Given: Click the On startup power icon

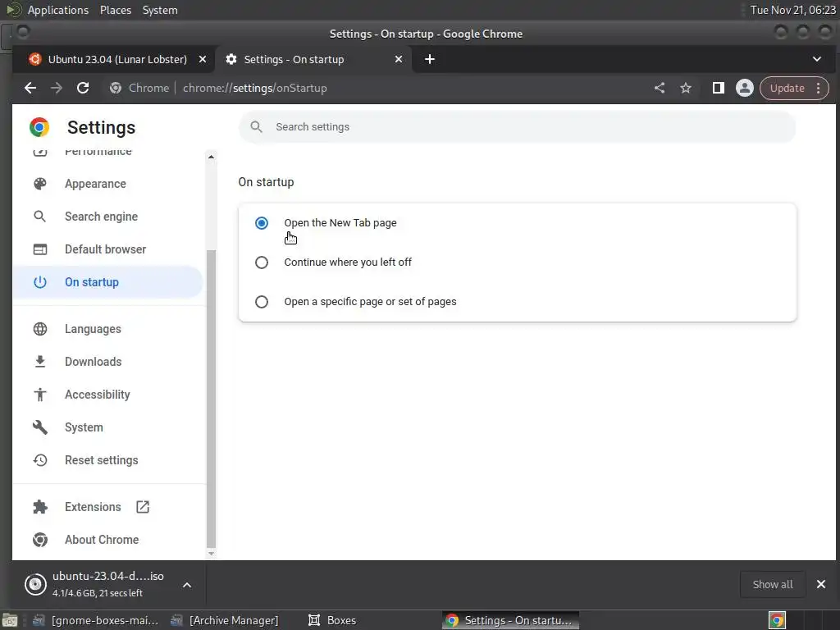Looking at the screenshot, I should [x=40, y=282].
